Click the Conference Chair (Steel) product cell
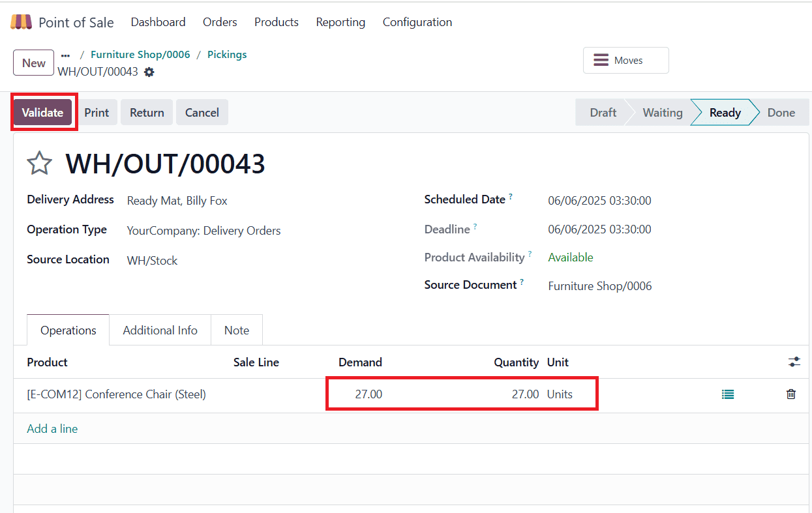Viewport: 812px width, 513px height. tap(117, 394)
